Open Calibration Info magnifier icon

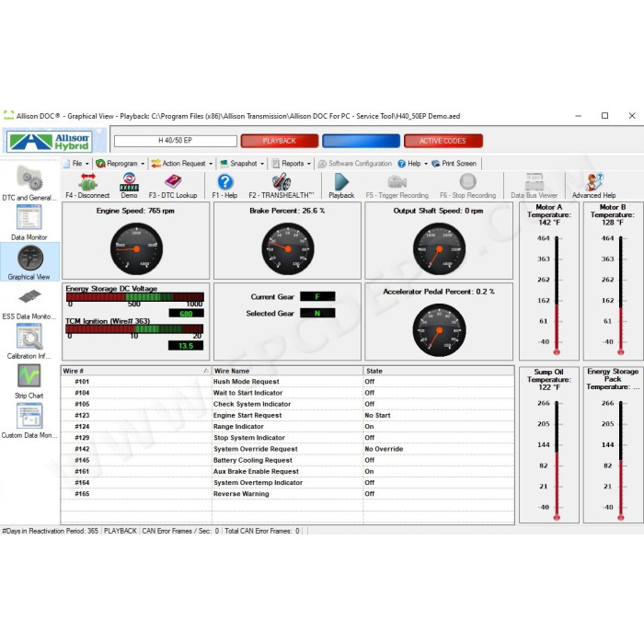(29, 337)
